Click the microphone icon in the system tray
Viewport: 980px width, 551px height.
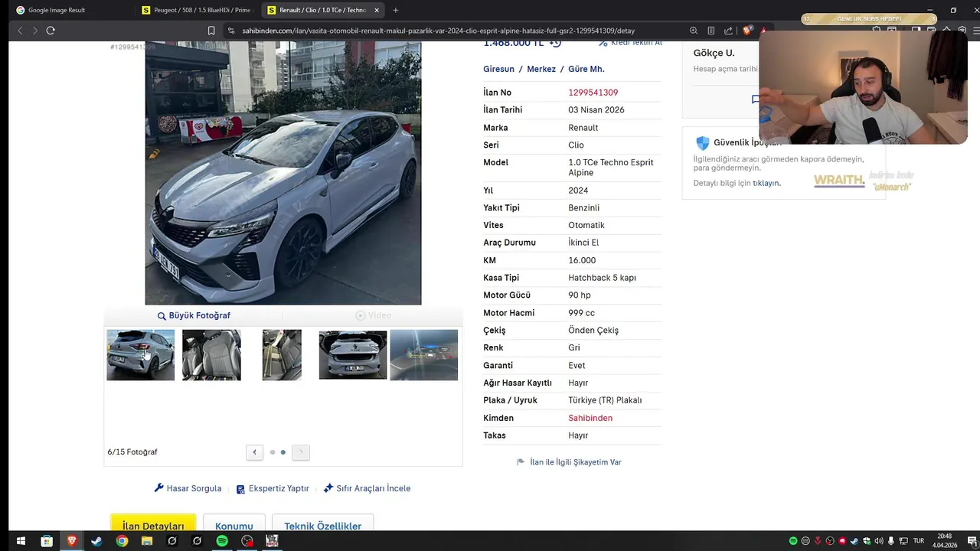(x=891, y=541)
